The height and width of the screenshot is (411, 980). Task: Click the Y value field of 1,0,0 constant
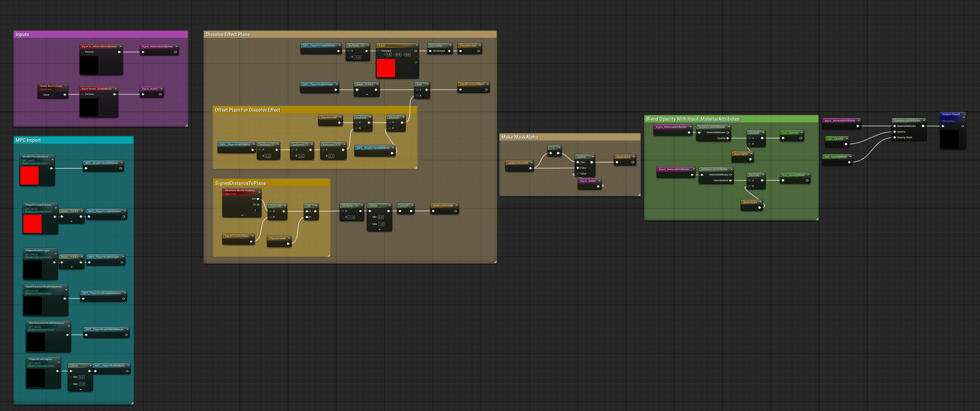pyautogui.click(x=398, y=54)
